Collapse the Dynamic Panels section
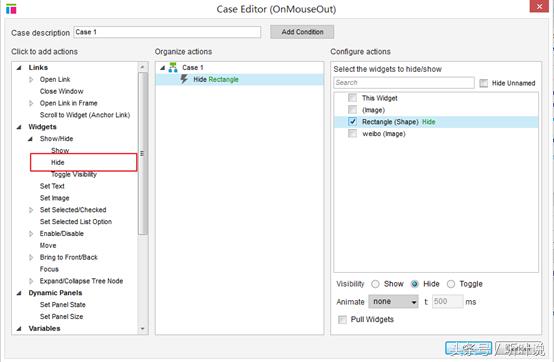The image size is (554, 362). tap(19, 293)
